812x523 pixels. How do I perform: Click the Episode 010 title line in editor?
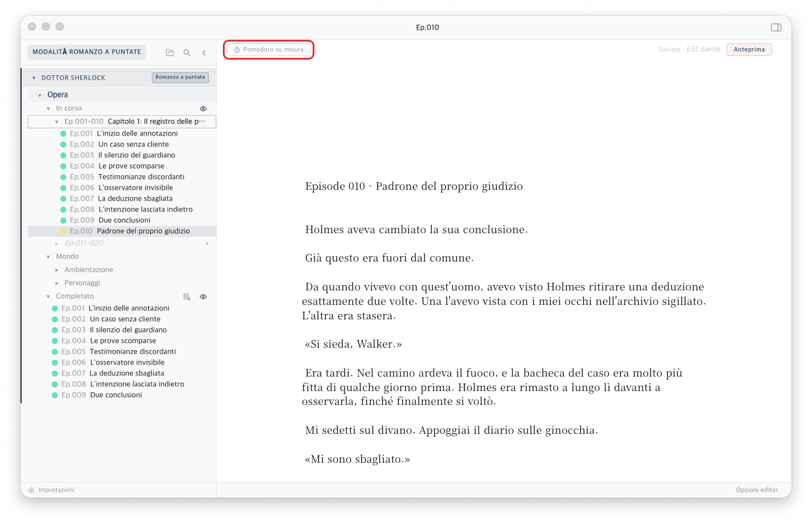(414, 186)
